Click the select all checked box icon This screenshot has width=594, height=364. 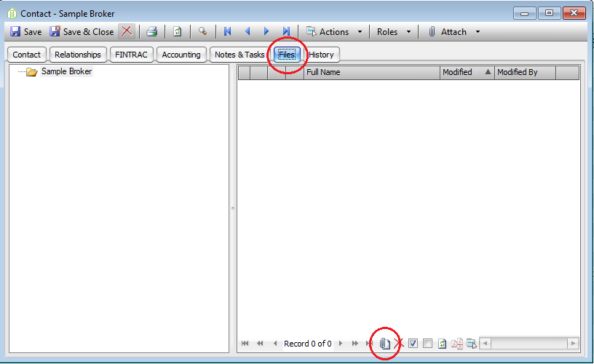point(413,344)
